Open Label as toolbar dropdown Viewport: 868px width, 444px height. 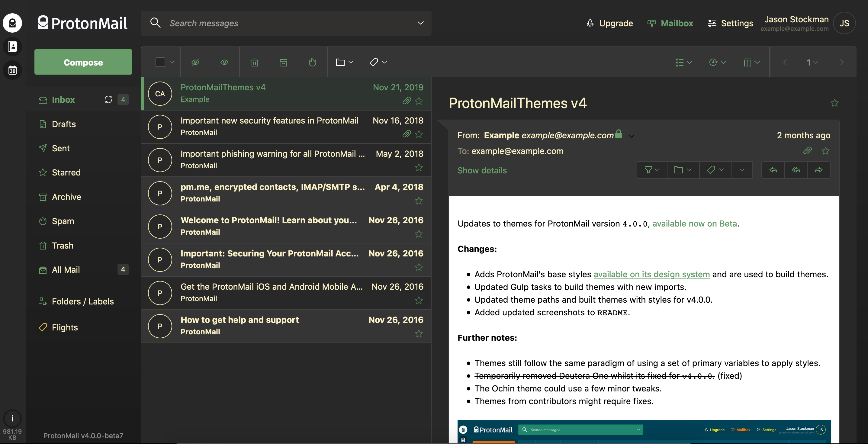[x=378, y=62]
